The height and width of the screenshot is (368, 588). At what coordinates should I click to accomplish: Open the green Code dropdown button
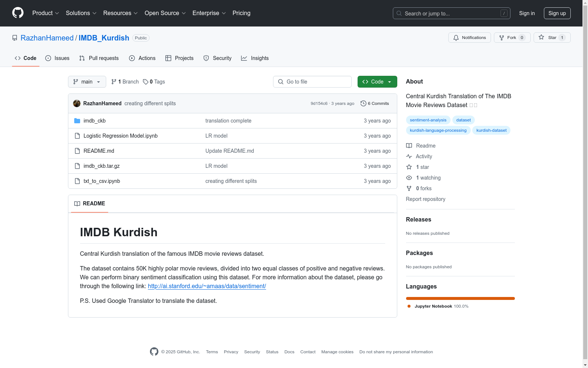coord(377,82)
